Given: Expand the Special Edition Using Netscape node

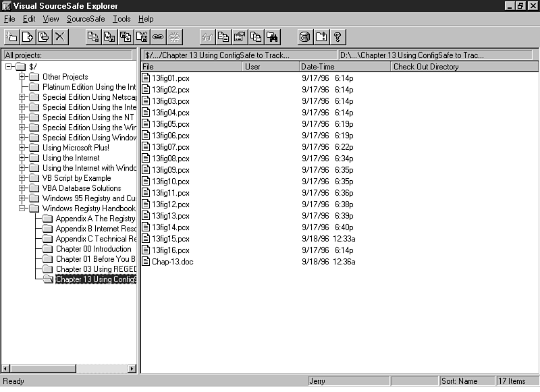Looking at the screenshot, I should tap(22, 97).
